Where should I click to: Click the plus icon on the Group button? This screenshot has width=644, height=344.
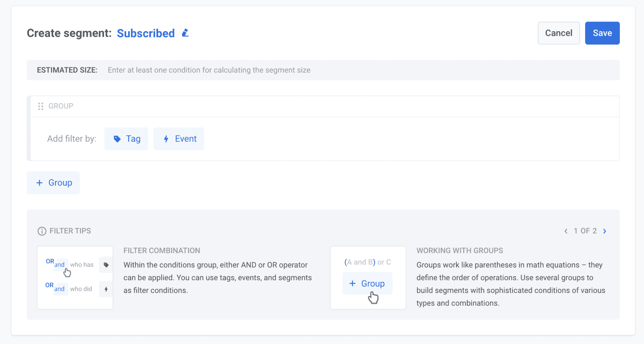pyautogui.click(x=39, y=182)
